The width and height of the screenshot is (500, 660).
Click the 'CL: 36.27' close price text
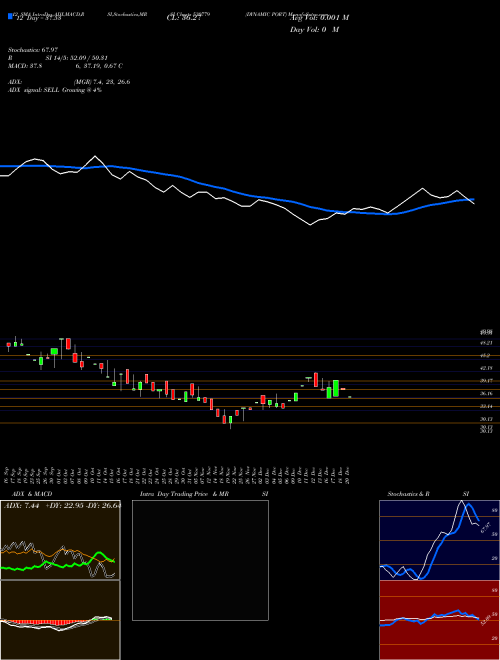tap(184, 18)
